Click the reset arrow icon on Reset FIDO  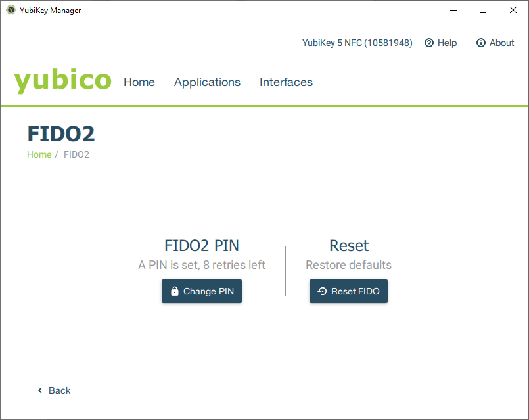click(x=322, y=291)
